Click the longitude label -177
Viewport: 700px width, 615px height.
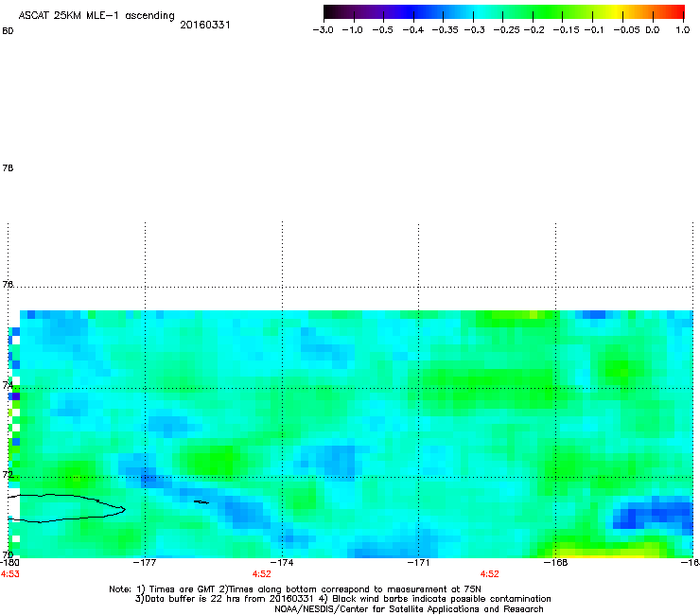(x=145, y=562)
